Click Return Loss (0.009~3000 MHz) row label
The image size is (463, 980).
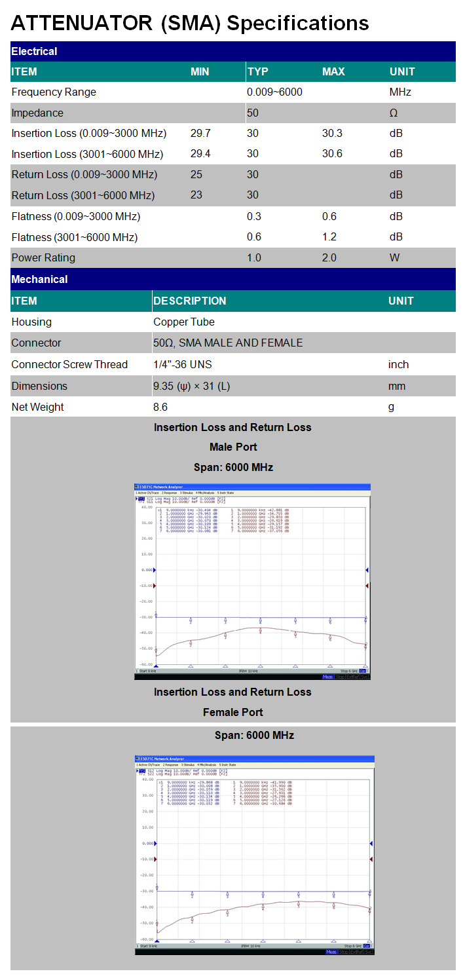click(x=84, y=174)
